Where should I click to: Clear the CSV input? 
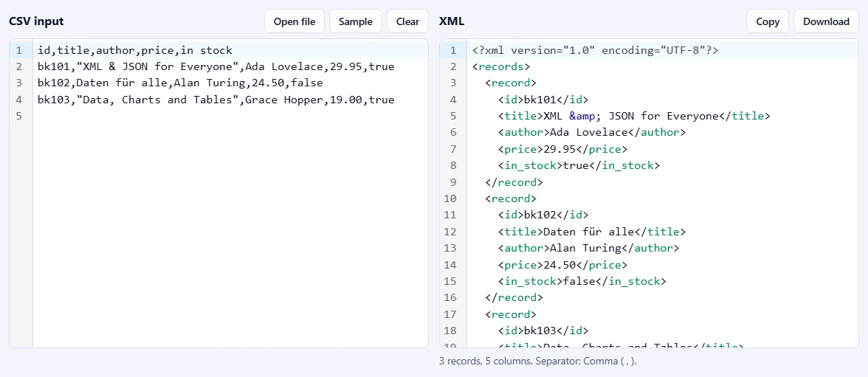(x=407, y=21)
